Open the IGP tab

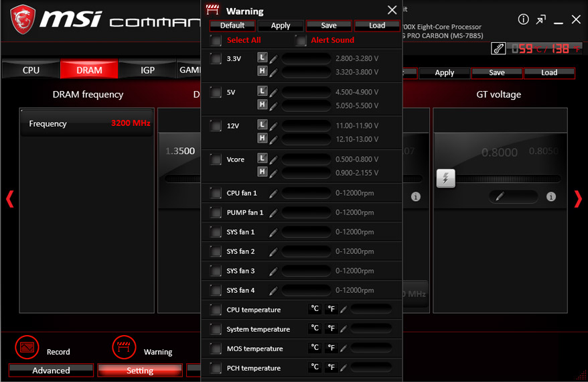coord(147,70)
